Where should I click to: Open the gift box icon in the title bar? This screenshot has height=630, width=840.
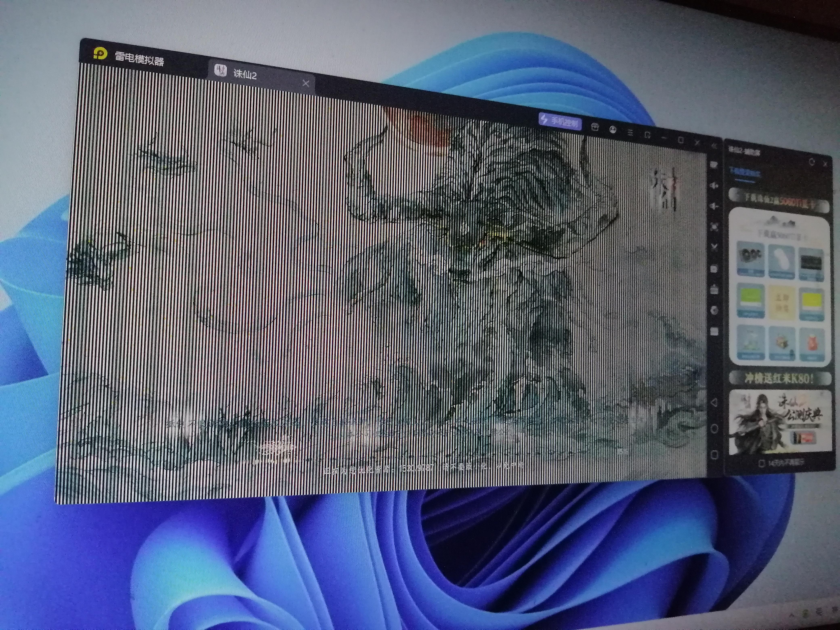click(595, 127)
